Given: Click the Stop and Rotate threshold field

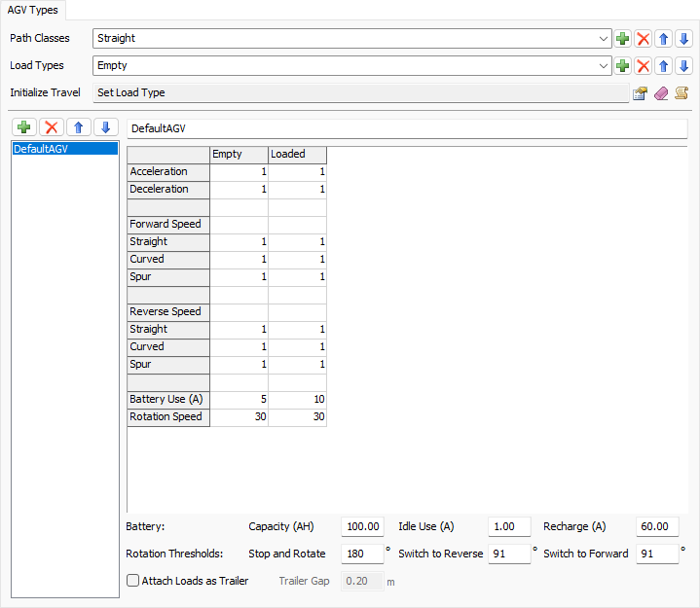Looking at the screenshot, I should [362, 554].
